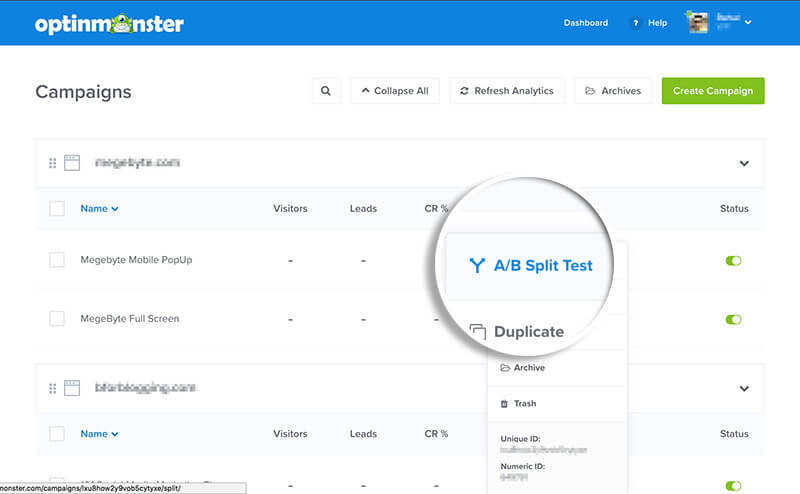Click the CR % column header in first table
Screen dimensions: 800x494
point(436,209)
